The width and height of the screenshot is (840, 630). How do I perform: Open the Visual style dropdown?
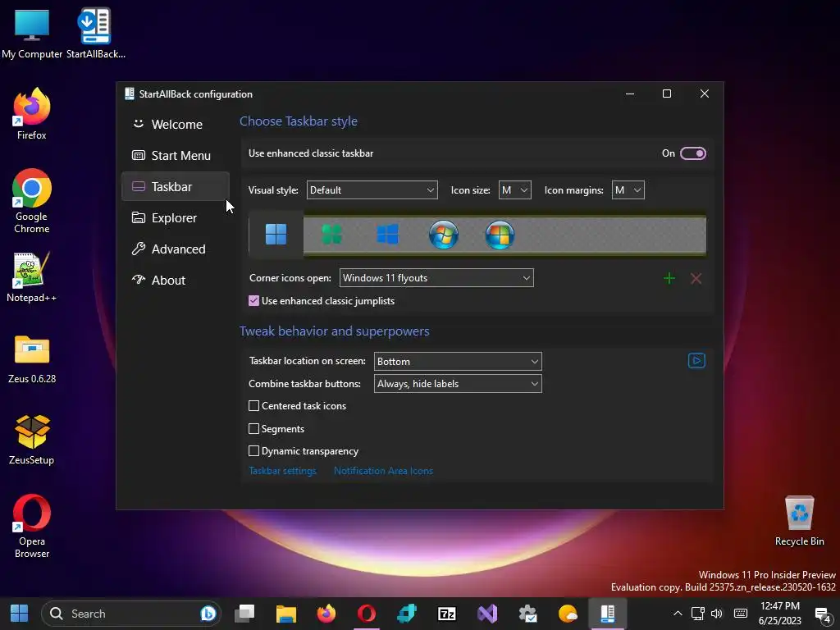tap(372, 190)
